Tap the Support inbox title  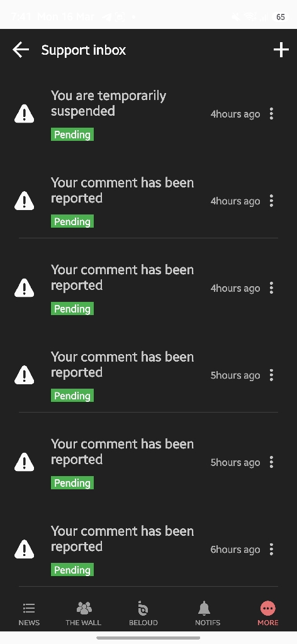(x=84, y=50)
